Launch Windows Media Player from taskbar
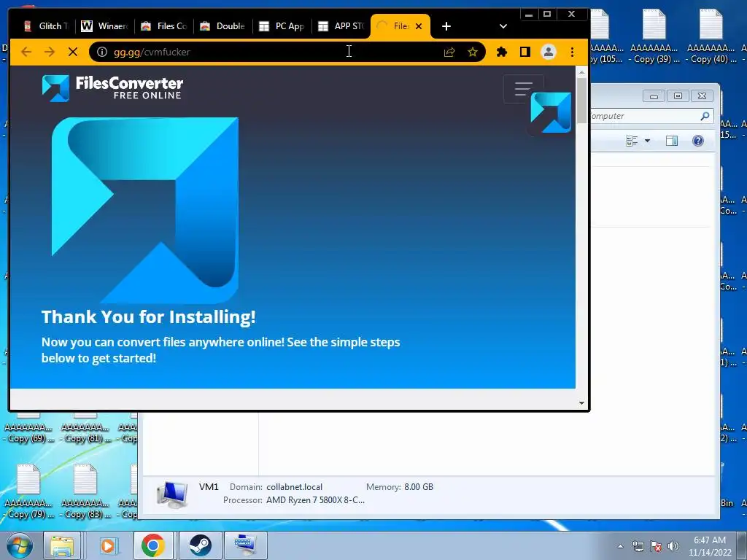Image resolution: width=747 pixels, height=560 pixels. [x=108, y=545]
